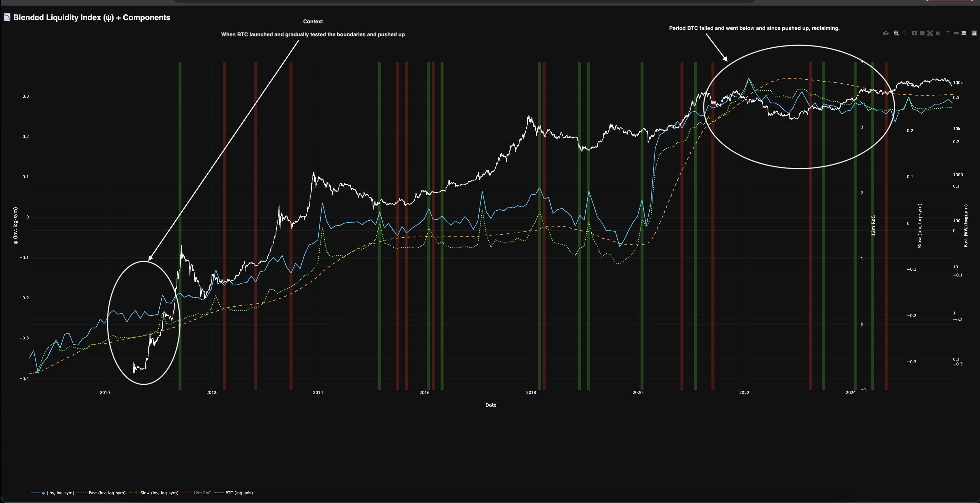Click the 2020 tick on the date axis

point(637,393)
